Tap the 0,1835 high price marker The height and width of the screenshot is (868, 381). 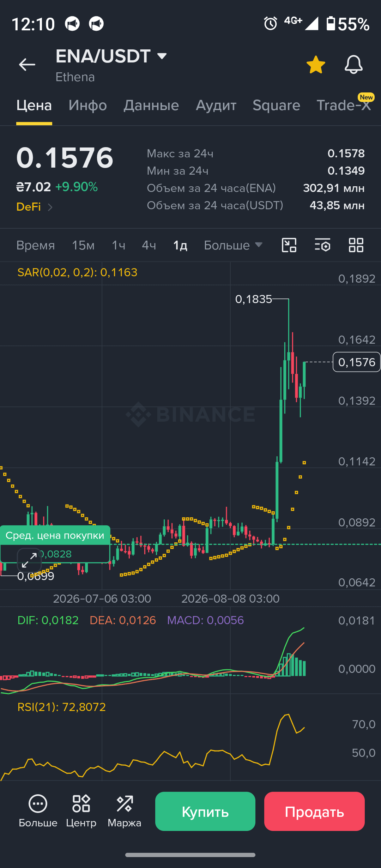tap(254, 299)
